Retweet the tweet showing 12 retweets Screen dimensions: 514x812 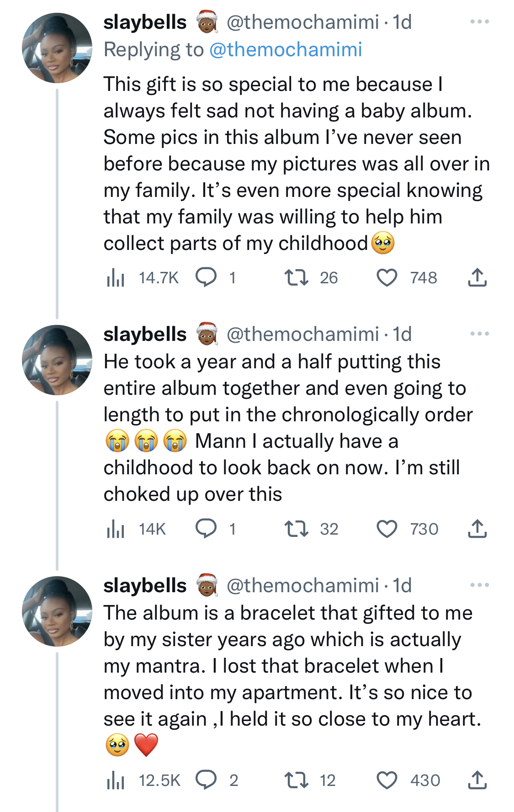[x=297, y=780]
